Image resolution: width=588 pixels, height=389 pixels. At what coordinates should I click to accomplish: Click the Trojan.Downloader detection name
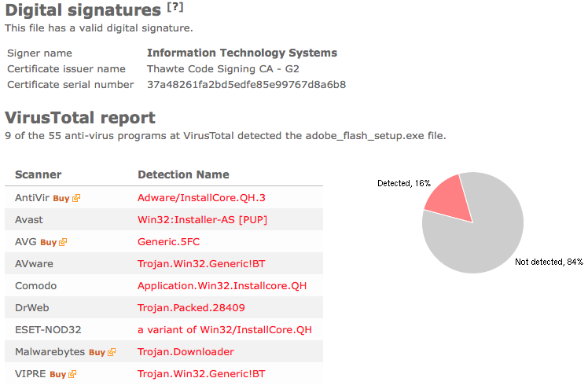click(186, 352)
